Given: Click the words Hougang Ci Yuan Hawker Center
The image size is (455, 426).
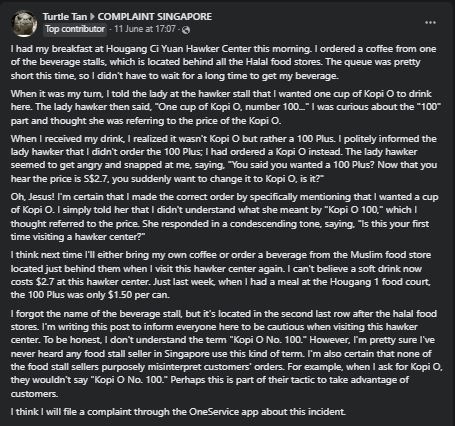Looking at the screenshot, I should coord(178,49).
